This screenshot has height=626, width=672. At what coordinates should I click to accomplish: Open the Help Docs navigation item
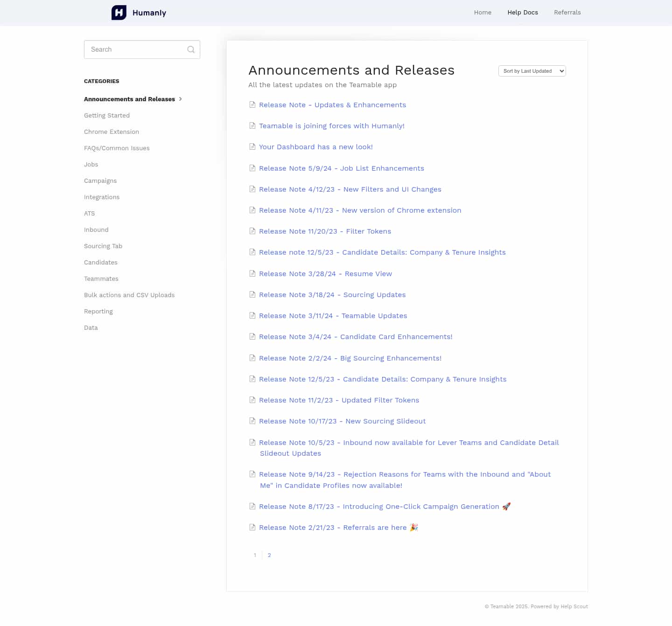(523, 13)
